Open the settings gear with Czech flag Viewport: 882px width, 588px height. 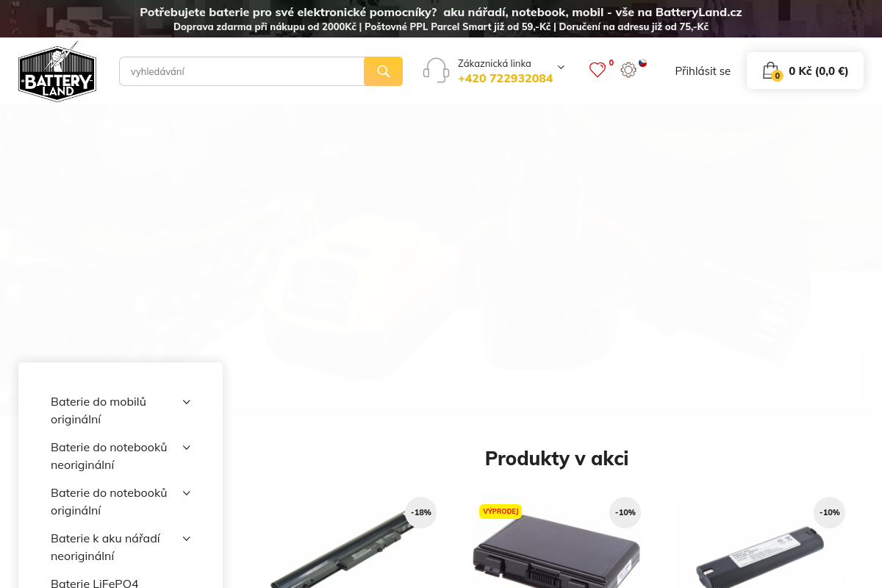[x=628, y=70]
